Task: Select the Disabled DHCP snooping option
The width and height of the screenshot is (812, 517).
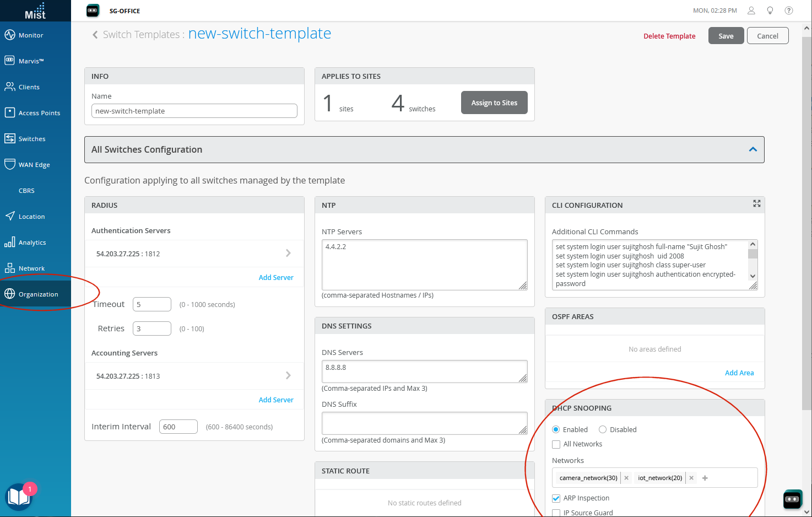Action: [x=603, y=430]
